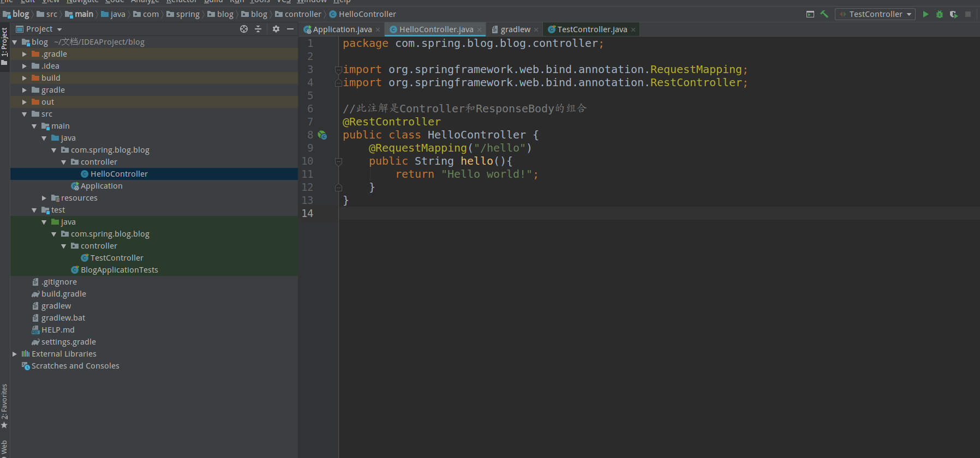This screenshot has width=980, height=458.
Task: Expand the build folder
Action: click(25, 78)
